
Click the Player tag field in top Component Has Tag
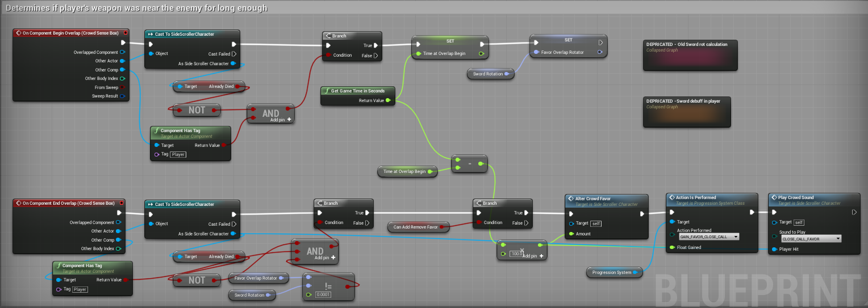pos(178,154)
